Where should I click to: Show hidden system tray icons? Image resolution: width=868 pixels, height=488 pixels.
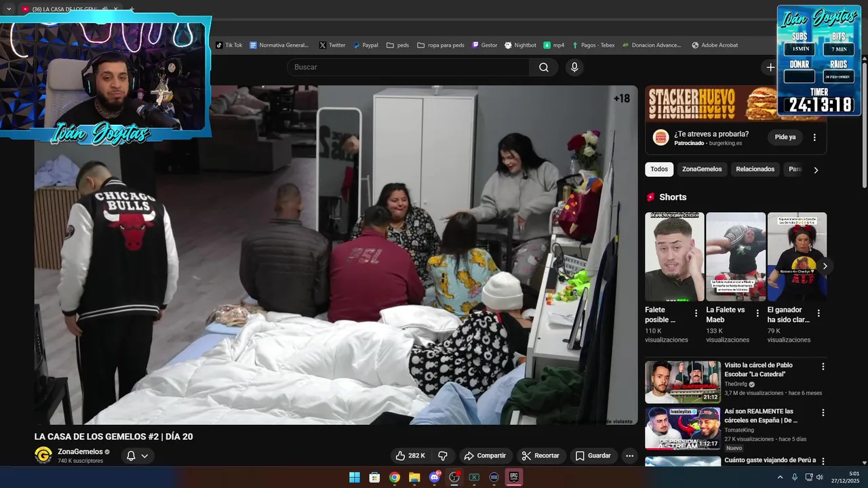[x=780, y=477]
